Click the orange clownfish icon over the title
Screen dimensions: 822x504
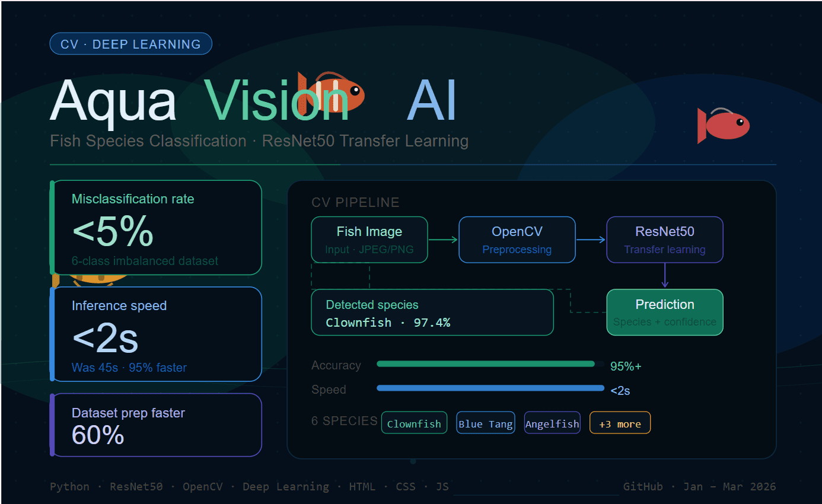coord(331,93)
